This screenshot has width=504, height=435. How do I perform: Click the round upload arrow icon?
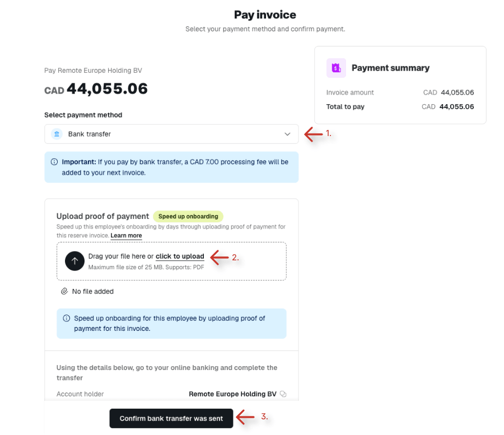click(x=74, y=261)
